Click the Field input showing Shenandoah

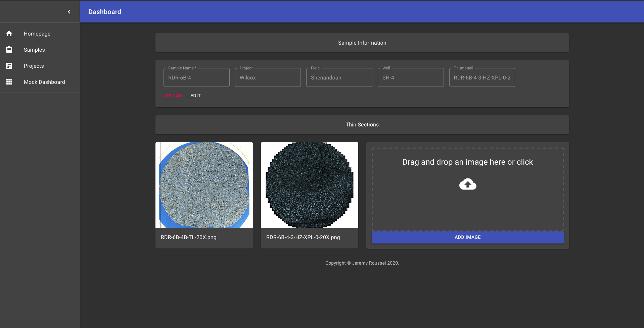click(339, 77)
